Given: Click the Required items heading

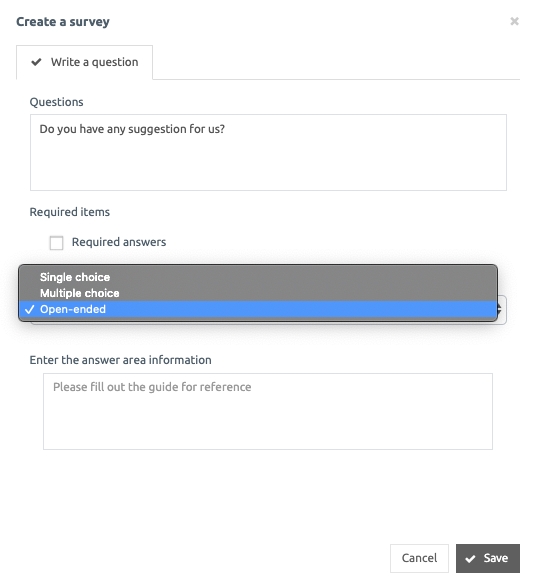Looking at the screenshot, I should [70, 212].
